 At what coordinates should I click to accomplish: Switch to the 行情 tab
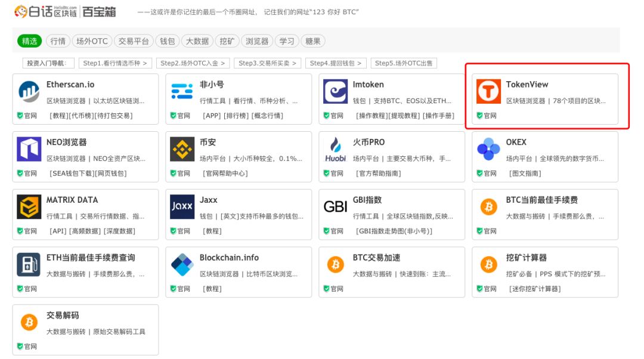58,41
